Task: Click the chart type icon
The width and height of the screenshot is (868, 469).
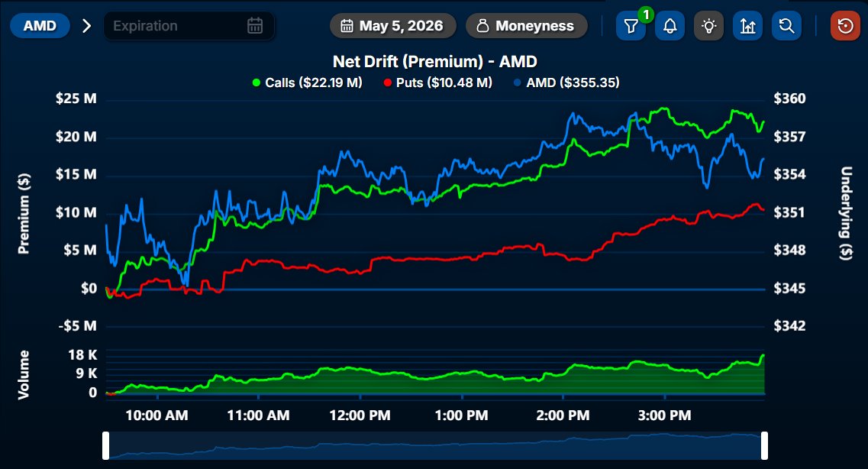Action: click(x=748, y=26)
